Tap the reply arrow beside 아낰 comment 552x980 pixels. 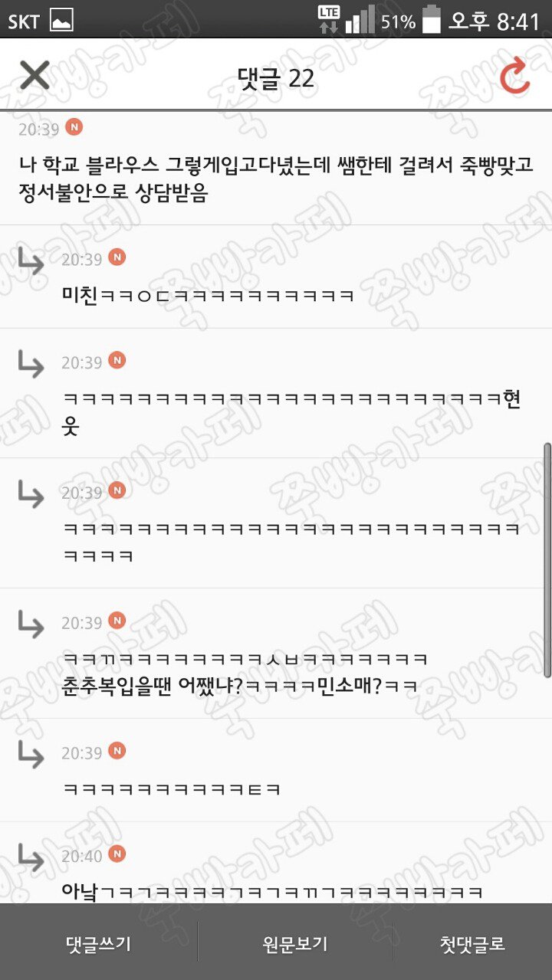[31, 858]
